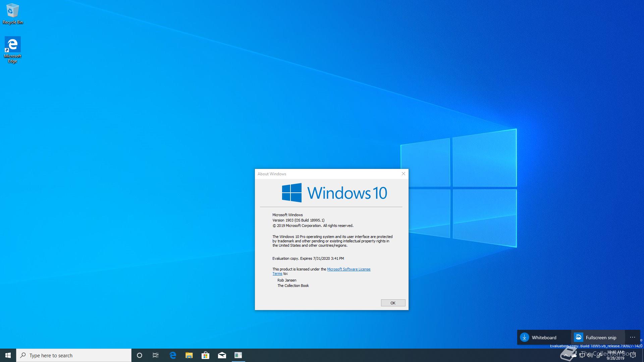This screenshot has height=362, width=644.
Task: Click OK in the About Windows dialog
Action: click(393, 303)
